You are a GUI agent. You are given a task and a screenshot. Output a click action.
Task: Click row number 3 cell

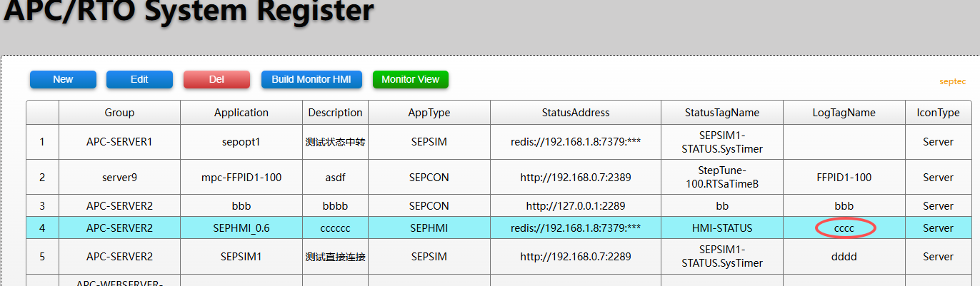(x=42, y=206)
